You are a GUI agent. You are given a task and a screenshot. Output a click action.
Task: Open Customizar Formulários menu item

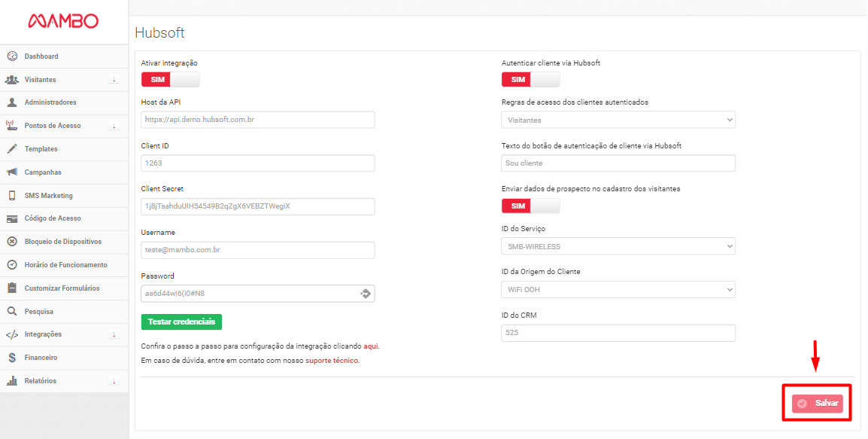(64, 288)
